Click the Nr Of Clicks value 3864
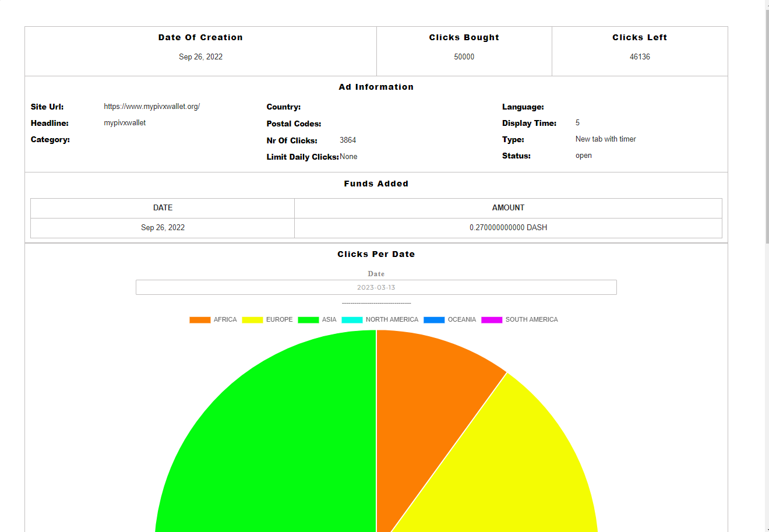The image size is (769, 532). click(348, 140)
